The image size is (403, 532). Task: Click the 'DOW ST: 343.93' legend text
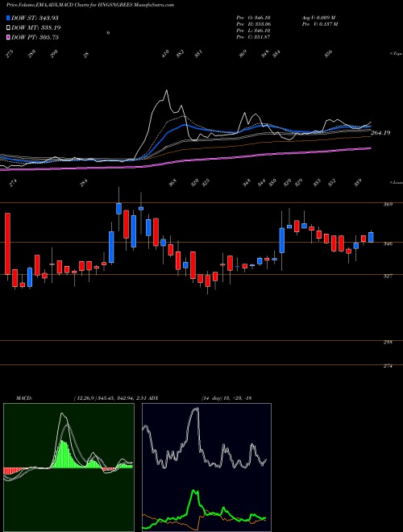coord(35,18)
